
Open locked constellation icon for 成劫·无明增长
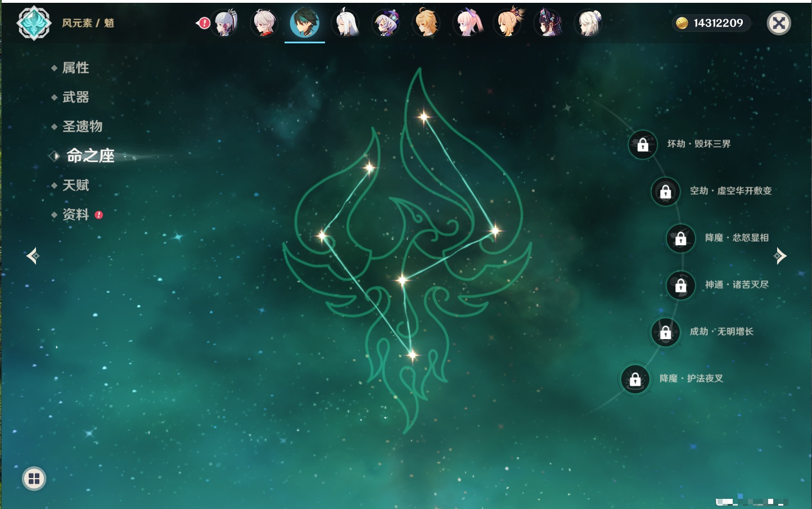(666, 332)
